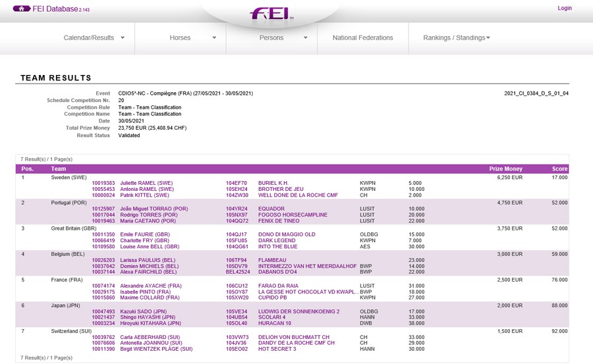Open Juliette RAMEL (SWE) athlete profile
This screenshot has height=364, width=593.
point(146,183)
